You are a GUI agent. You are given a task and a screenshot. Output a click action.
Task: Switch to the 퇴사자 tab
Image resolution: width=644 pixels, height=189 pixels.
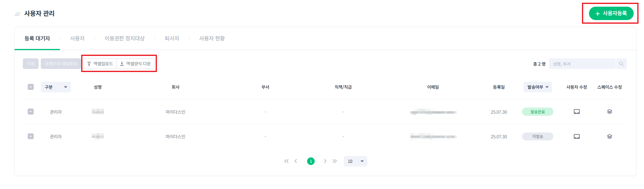172,39
